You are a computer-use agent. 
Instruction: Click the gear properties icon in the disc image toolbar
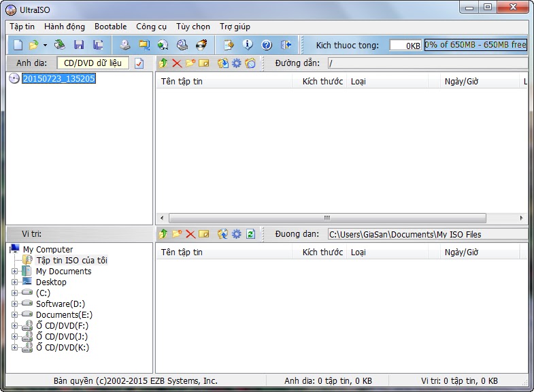click(236, 63)
